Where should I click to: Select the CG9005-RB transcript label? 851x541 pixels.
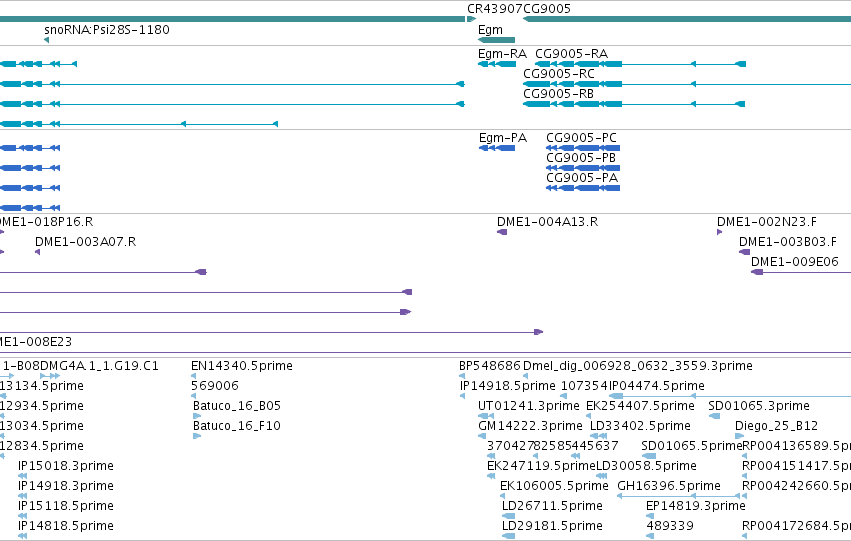pos(558,94)
